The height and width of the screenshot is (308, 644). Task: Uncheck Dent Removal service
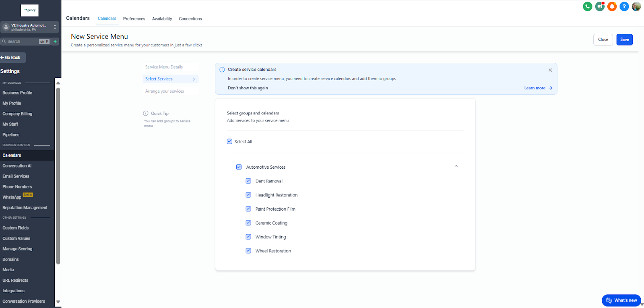(x=248, y=181)
